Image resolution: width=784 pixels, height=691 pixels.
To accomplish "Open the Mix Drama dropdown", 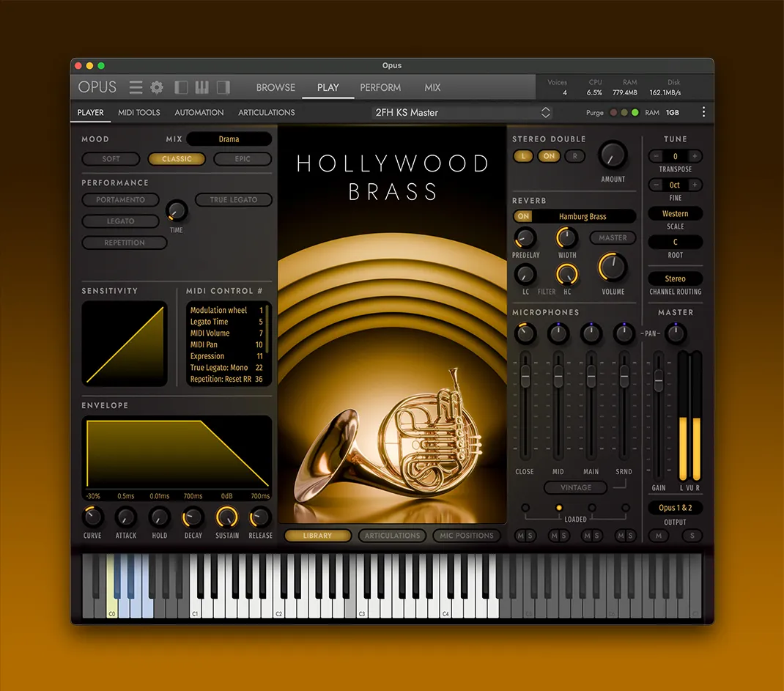I will point(229,139).
